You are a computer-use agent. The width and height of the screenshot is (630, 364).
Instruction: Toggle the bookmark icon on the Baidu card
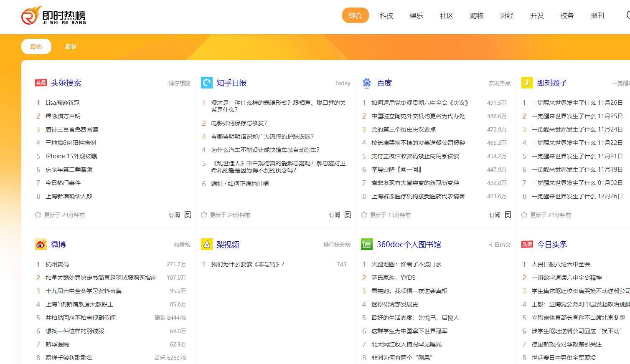(508, 215)
